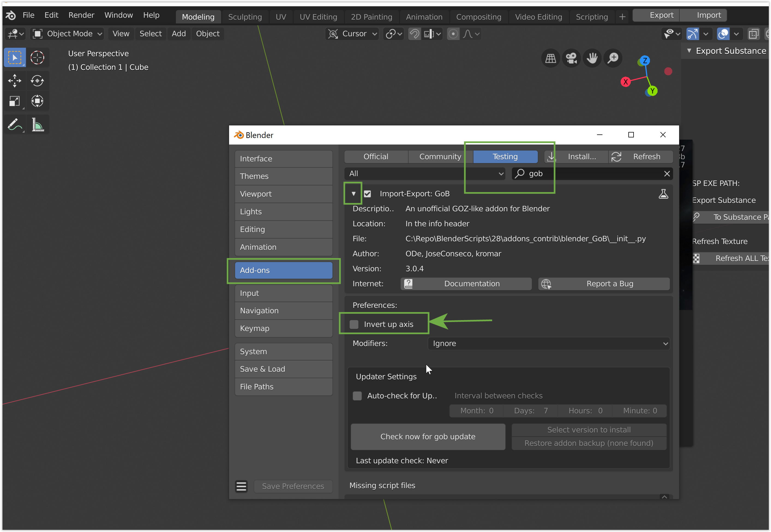Select the Annotate pencil tool

(14, 125)
